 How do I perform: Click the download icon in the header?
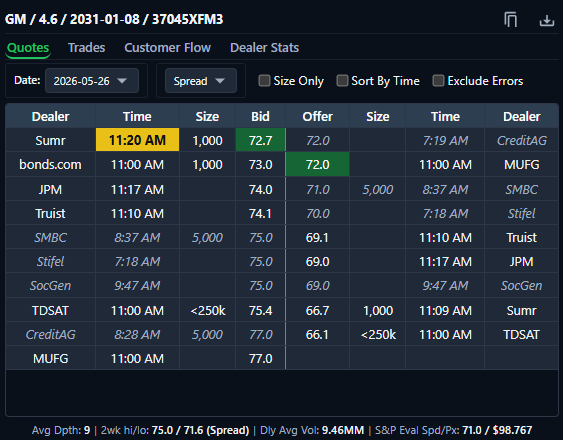[546, 20]
